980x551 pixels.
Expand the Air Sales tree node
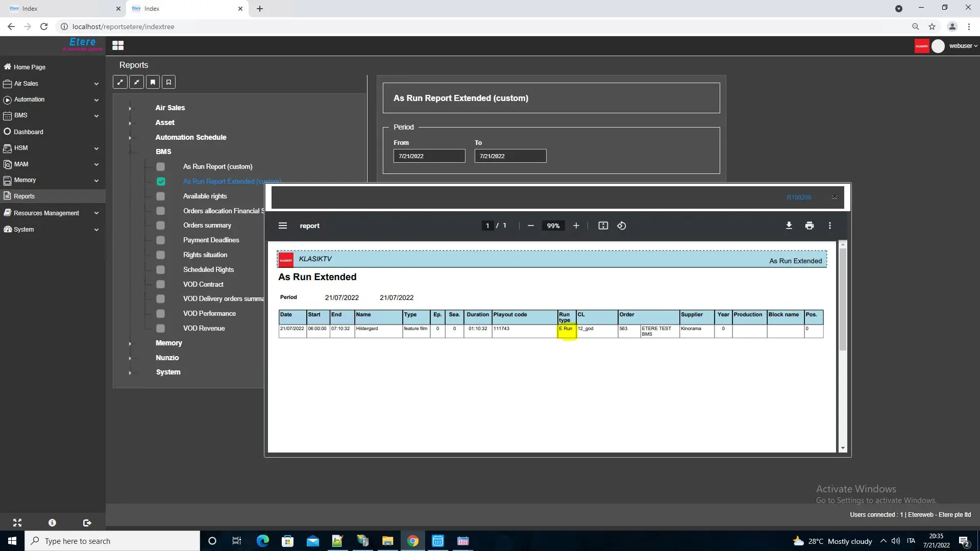pos(130,108)
